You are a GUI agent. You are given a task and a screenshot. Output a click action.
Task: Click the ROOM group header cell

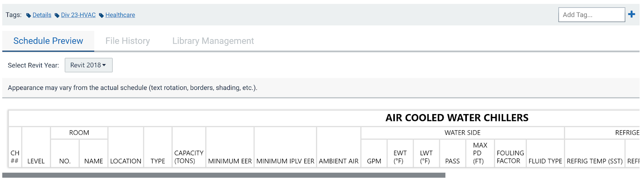[x=79, y=133]
